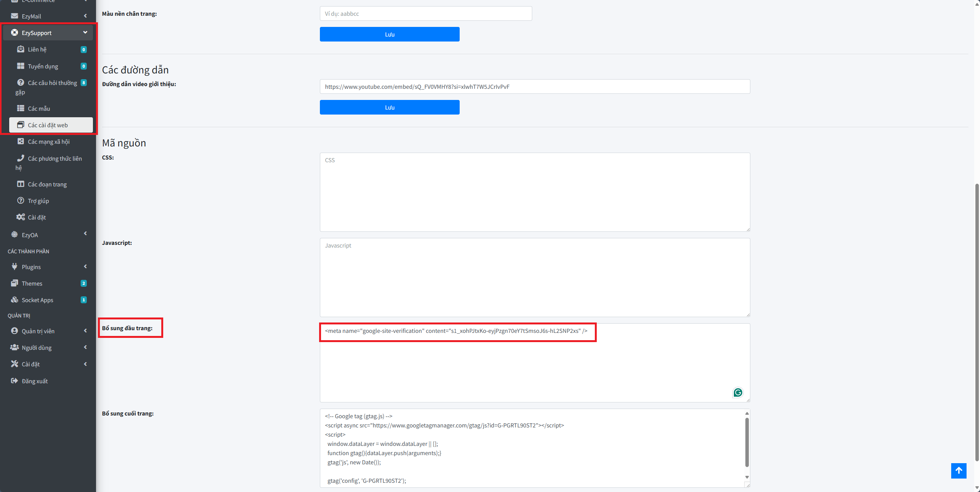
Task: Click the tools icon next to Cài đặt
Action: (x=15, y=364)
